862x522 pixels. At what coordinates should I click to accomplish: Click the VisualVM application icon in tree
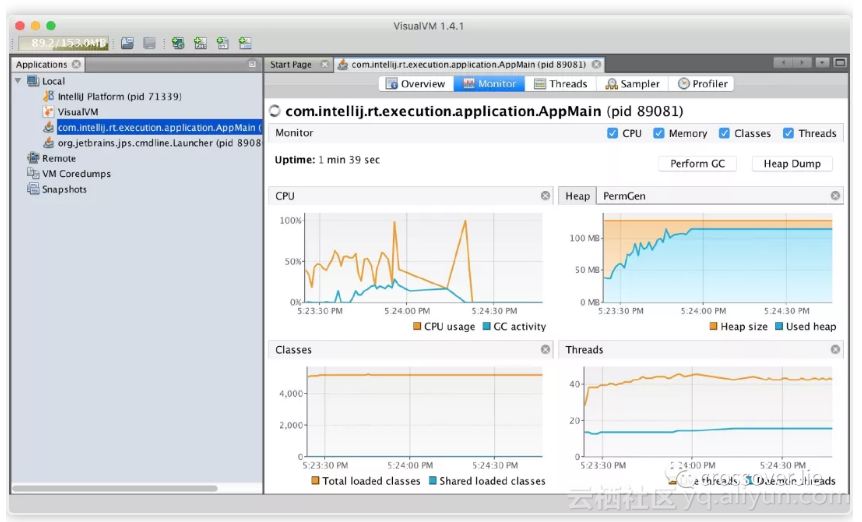[x=48, y=112]
